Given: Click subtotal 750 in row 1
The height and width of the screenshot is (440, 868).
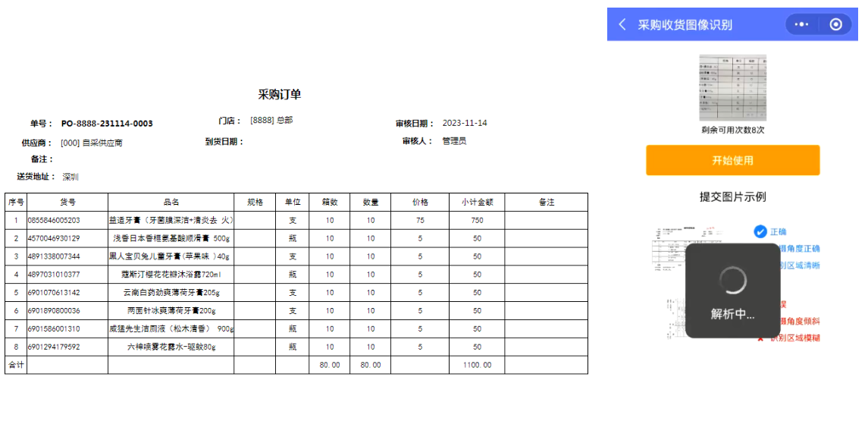Looking at the screenshot, I should point(477,221).
